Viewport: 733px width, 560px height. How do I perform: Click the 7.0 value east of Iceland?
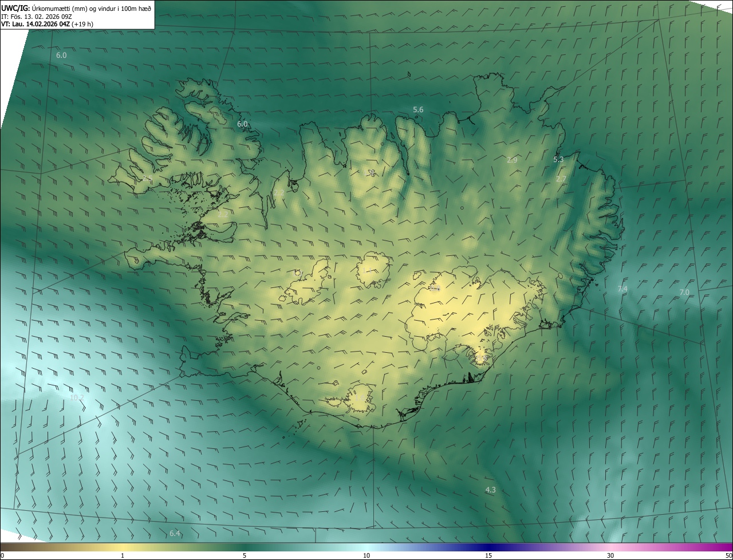[x=684, y=293]
